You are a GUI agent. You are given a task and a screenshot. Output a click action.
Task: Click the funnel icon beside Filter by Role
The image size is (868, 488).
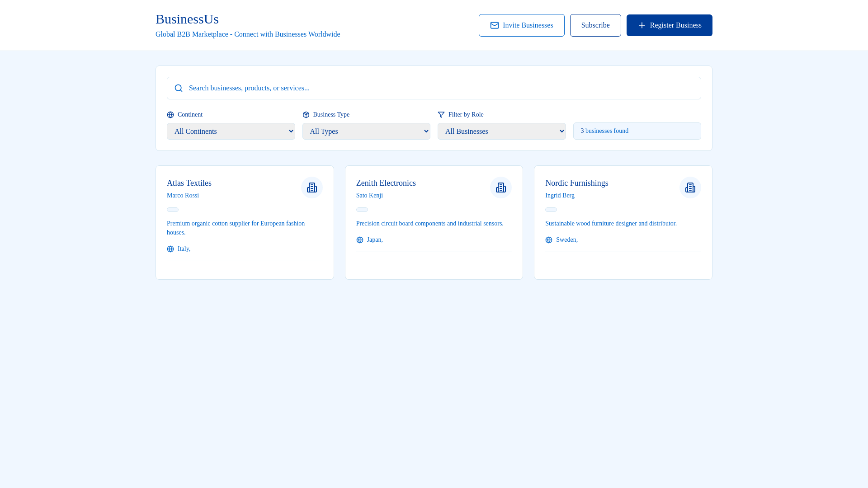[x=441, y=115]
